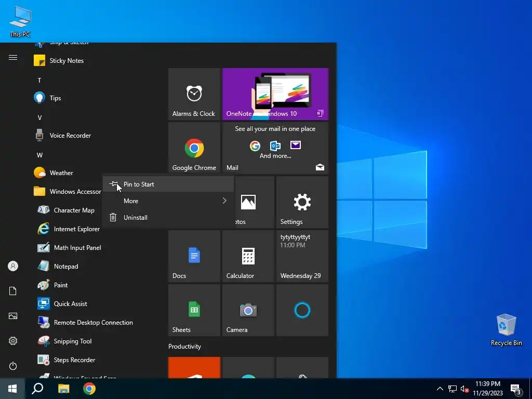532x399 pixels.
Task: Launch the Snipping Tool
Action: tap(97, 341)
